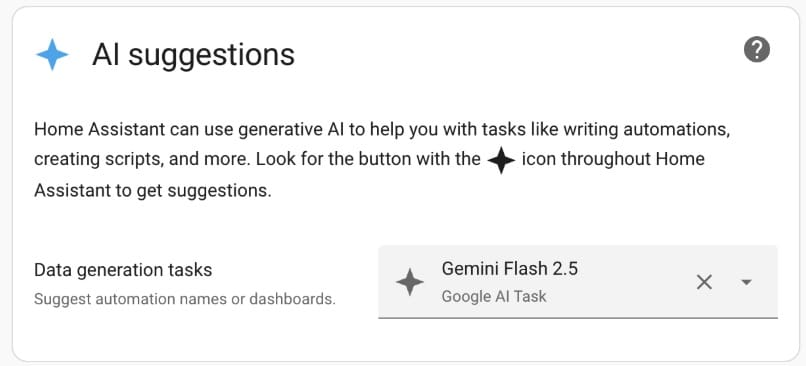Click the word dashboards in helper text
Image resolution: width=806 pixels, height=366 pixels.
tap(292, 299)
